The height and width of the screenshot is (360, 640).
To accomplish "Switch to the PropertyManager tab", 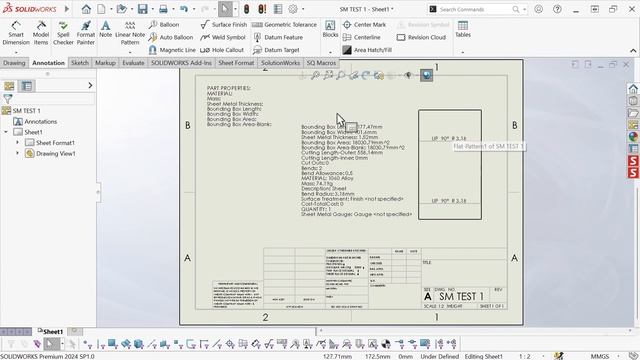I will 27,86.
